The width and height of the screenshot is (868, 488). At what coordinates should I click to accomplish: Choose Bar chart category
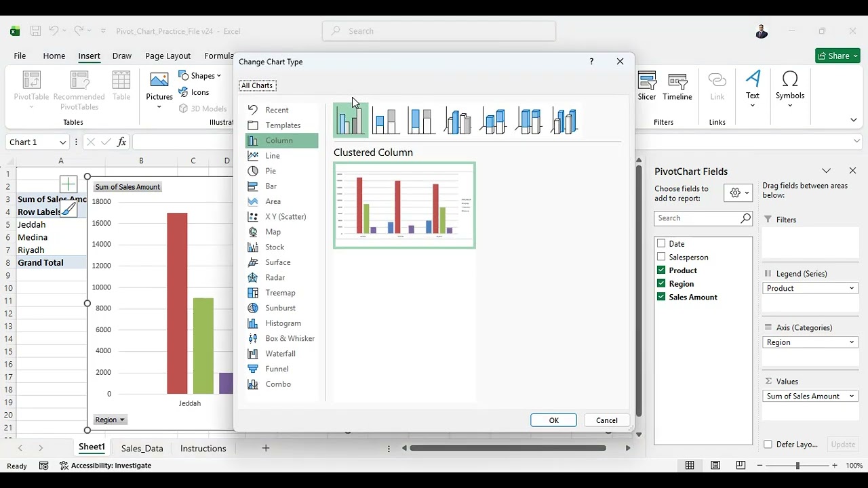[281, 186]
